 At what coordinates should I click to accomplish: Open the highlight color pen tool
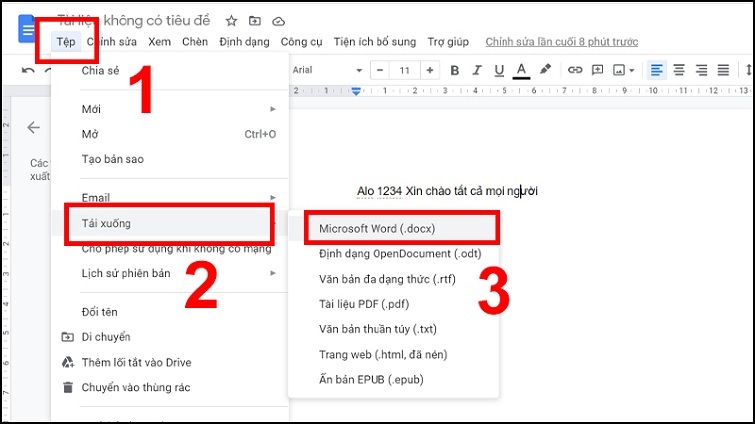point(545,69)
